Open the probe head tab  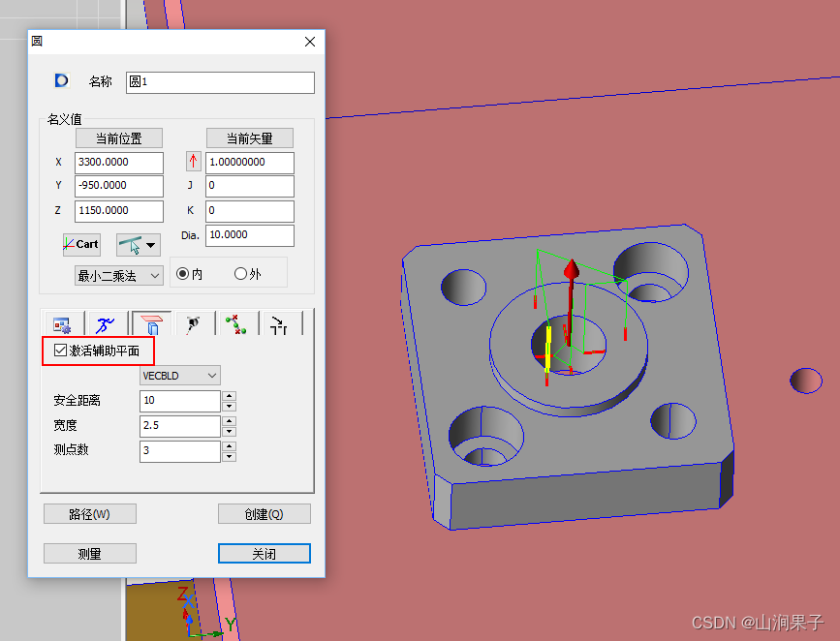point(194,324)
